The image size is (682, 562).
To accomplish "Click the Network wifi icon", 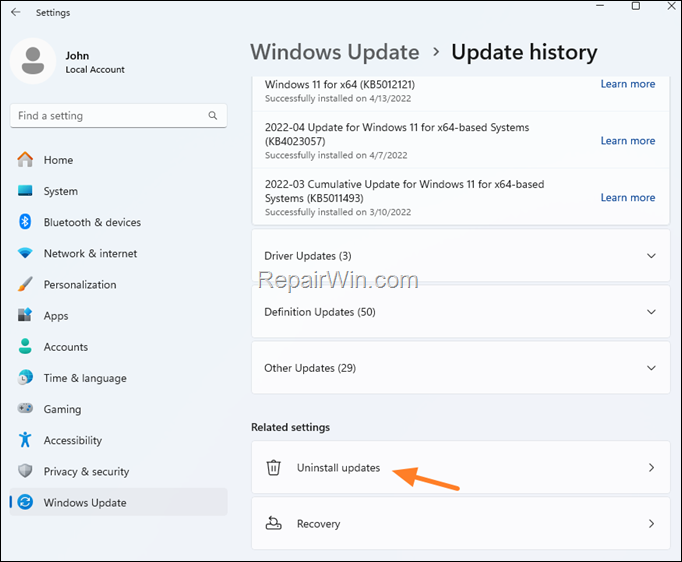I will coord(25,253).
